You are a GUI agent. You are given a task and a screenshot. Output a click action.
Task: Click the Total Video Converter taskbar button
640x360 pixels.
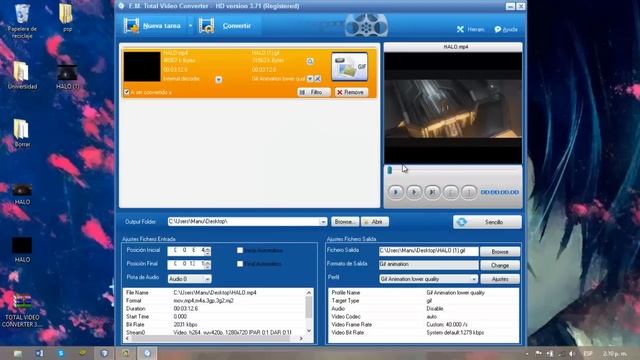click(147, 353)
